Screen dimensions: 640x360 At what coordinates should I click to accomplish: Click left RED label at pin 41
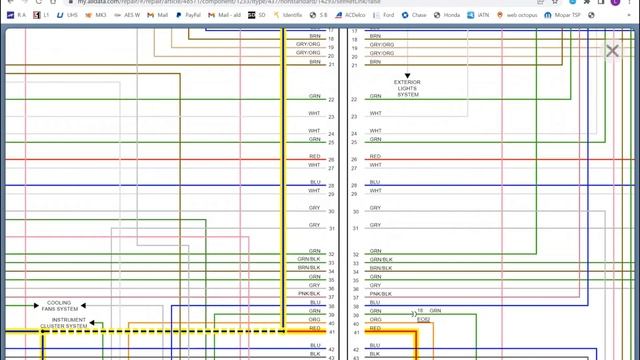(x=315, y=328)
